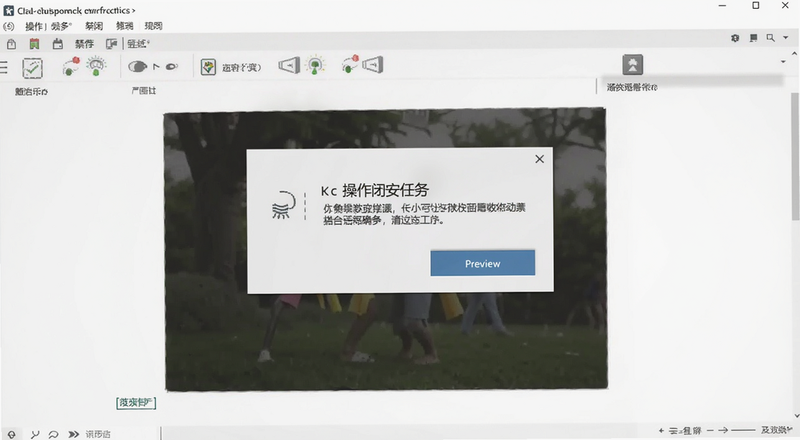Click the dimmed park photo preview

[386, 249]
